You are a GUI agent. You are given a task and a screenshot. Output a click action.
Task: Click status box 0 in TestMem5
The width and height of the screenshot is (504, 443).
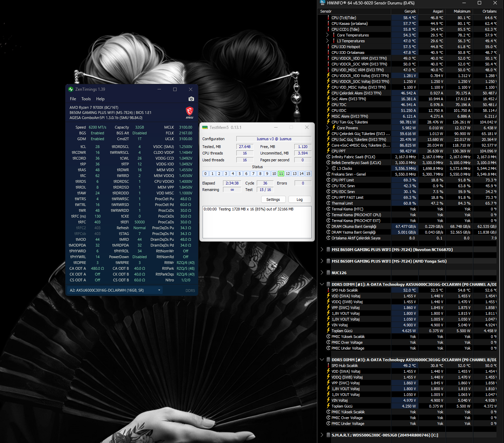point(206,174)
